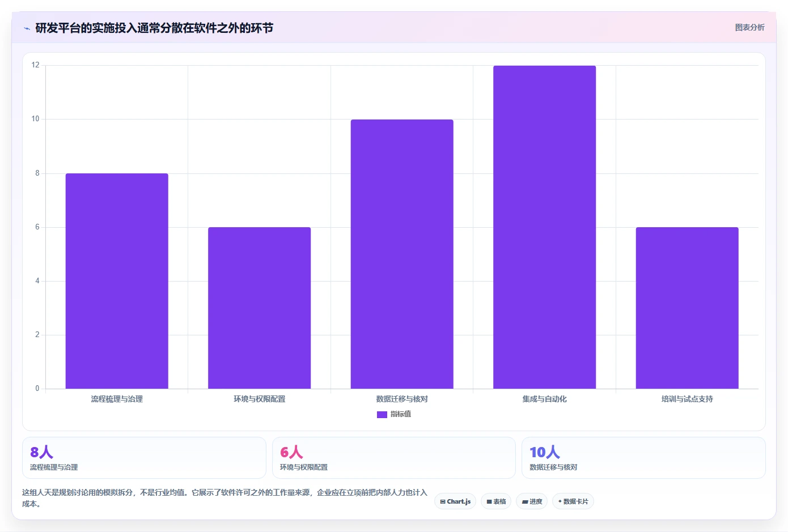
Task: Click the 指标值 legend label
Action: click(401, 414)
